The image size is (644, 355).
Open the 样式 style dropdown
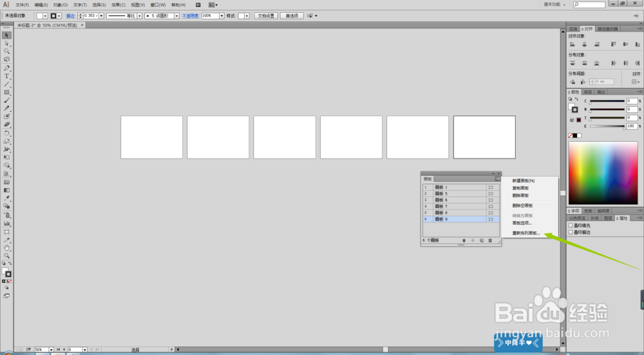click(x=247, y=16)
